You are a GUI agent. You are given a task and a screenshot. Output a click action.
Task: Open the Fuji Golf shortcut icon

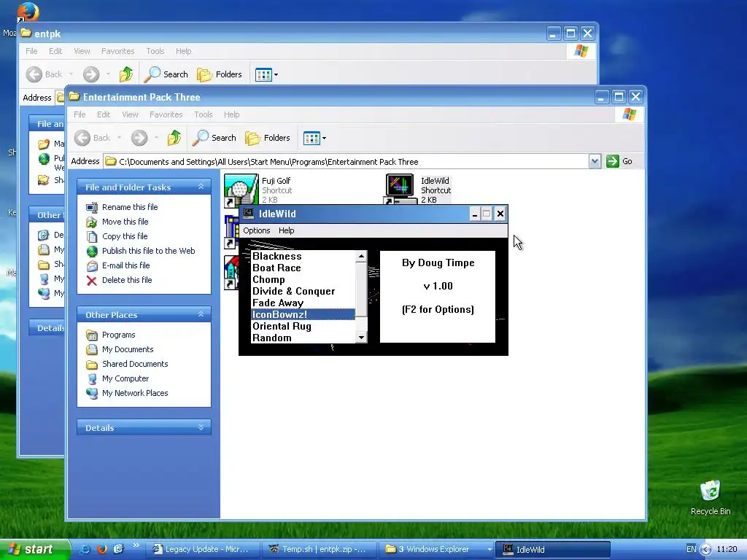pyautogui.click(x=241, y=190)
